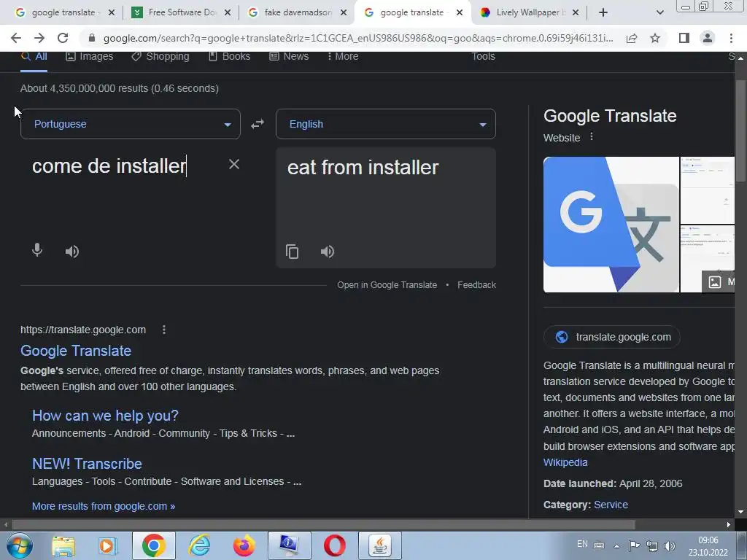Close the fake davemadson tab
Viewport: 747px width, 560px height.
(x=344, y=13)
